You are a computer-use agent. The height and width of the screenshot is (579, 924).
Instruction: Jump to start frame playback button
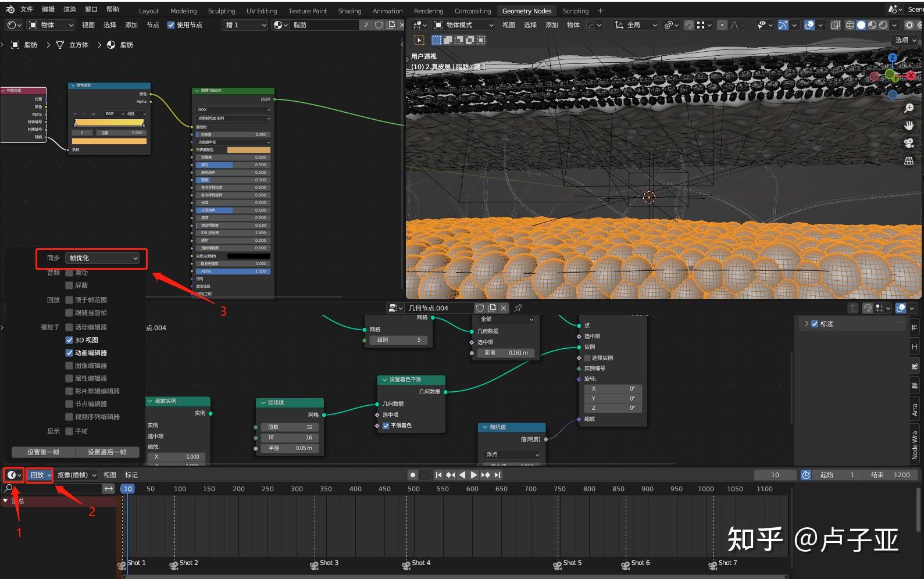(x=438, y=475)
